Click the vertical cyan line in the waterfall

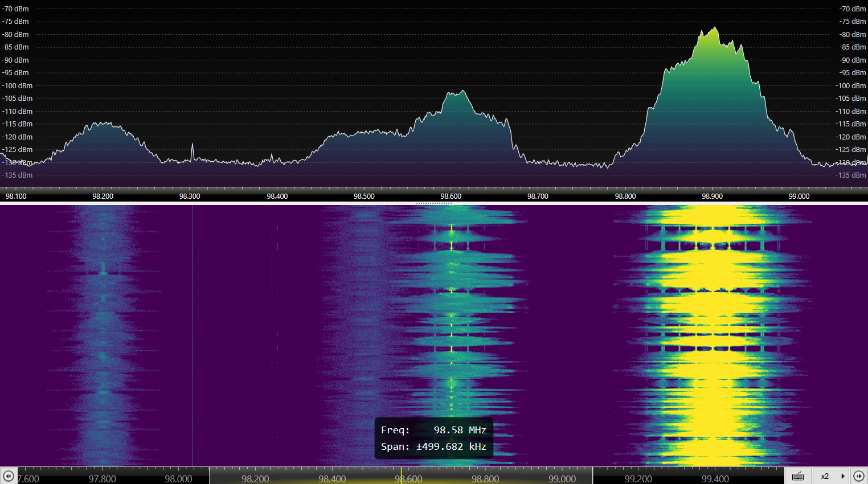193,336
